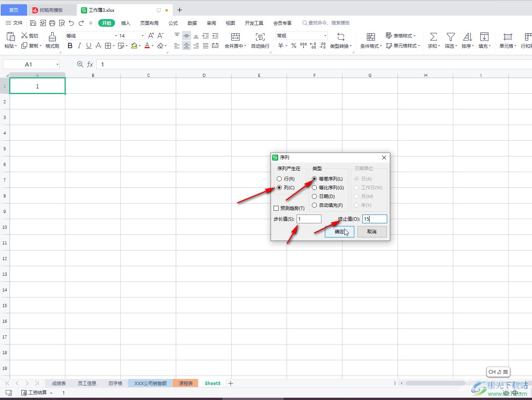
Task: Click the Redo arrow icon
Action: pyautogui.click(x=81, y=23)
